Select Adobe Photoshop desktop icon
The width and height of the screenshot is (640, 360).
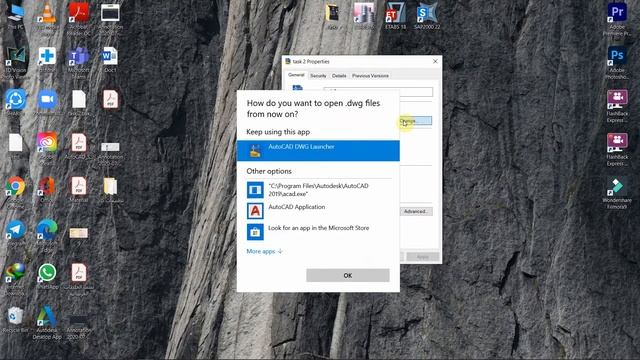pyautogui.click(x=617, y=62)
